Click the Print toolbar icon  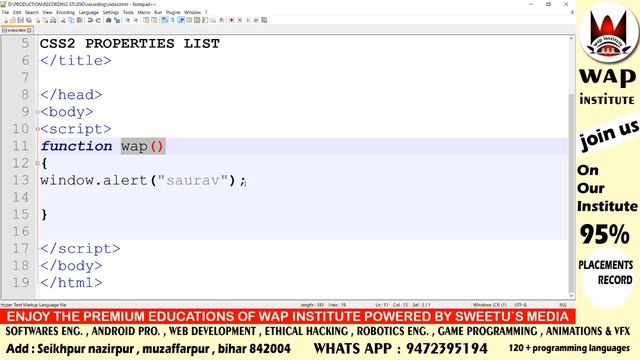[53, 20]
